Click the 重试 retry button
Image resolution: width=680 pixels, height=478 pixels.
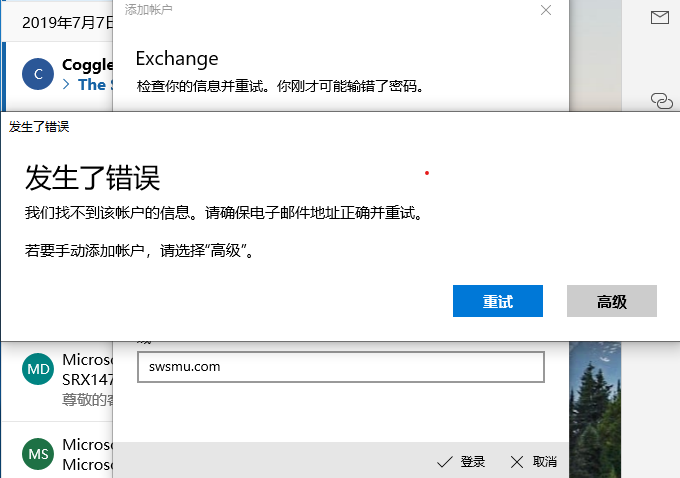[497, 301]
